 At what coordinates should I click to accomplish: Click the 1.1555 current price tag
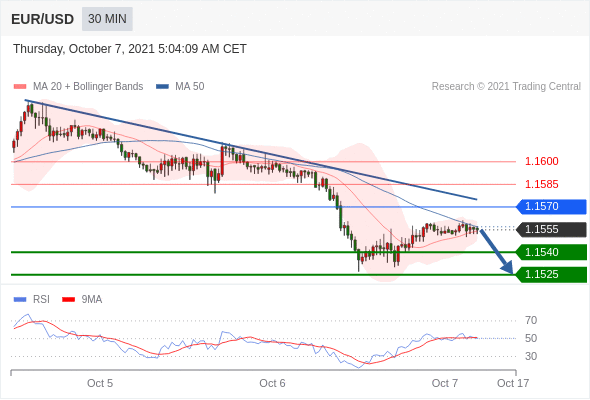(x=551, y=229)
